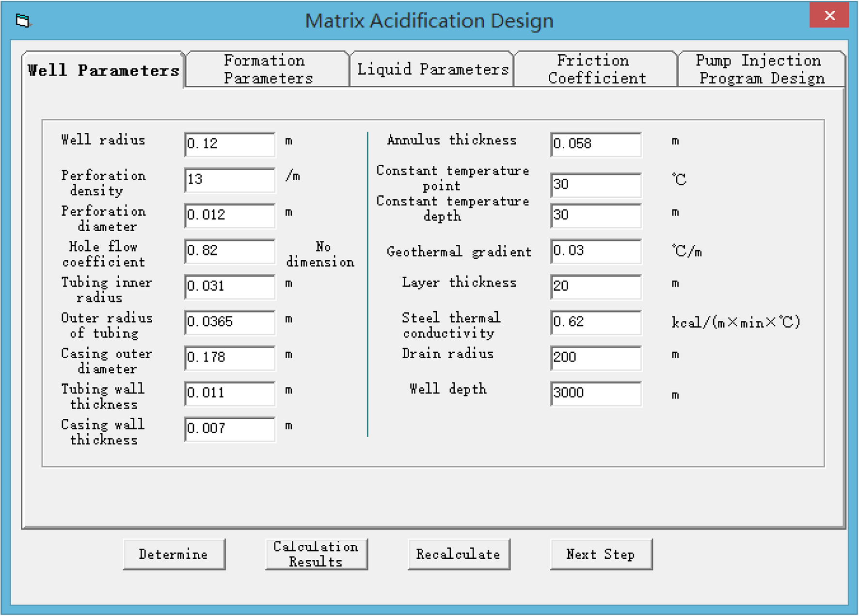Click the Tubing inner radius field
Screen dimensions: 859x616
click(x=229, y=286)
